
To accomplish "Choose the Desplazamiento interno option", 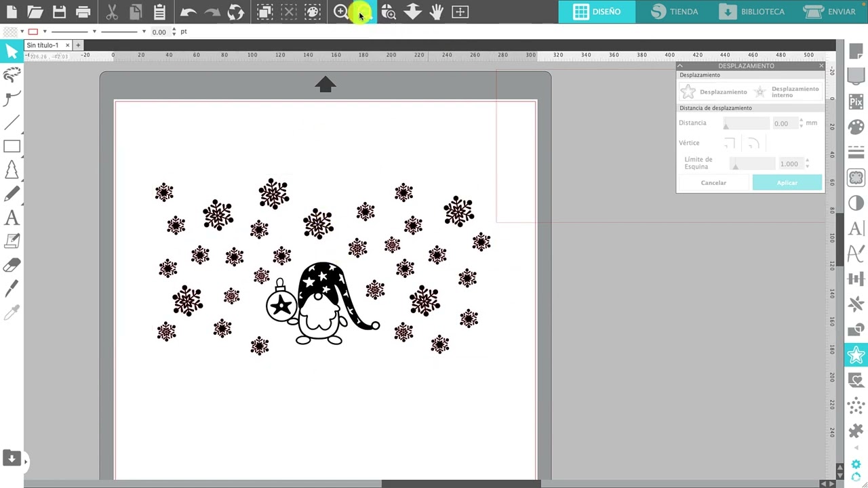I will pos(787,91).
